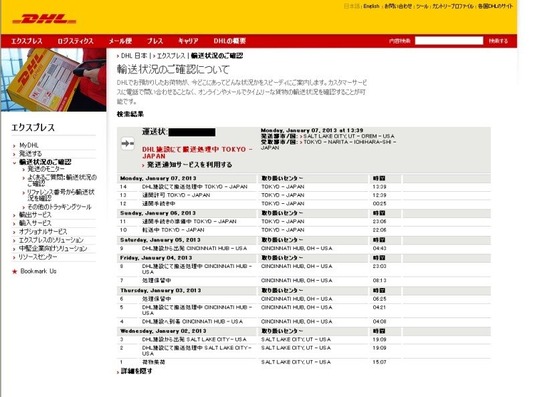
Task: Click エクスプレス breadcrumb link
Action: (x=171, y=56)
